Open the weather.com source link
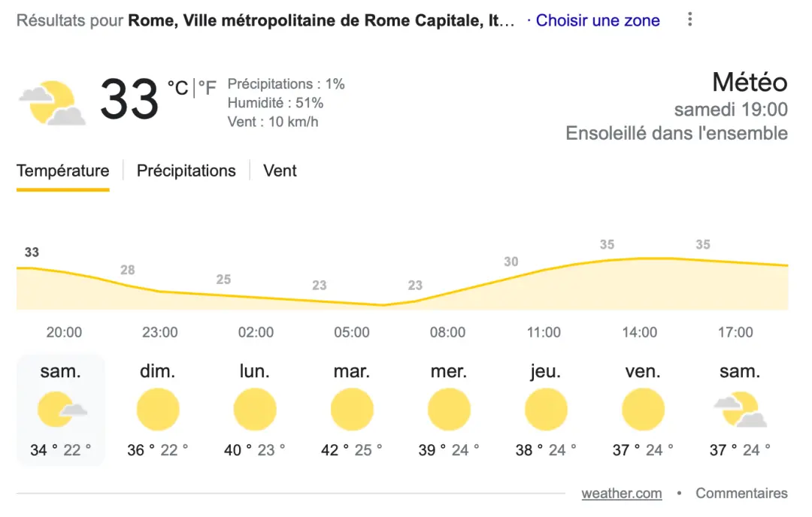Viewport: 812px width, 517px height. (622, 494)
